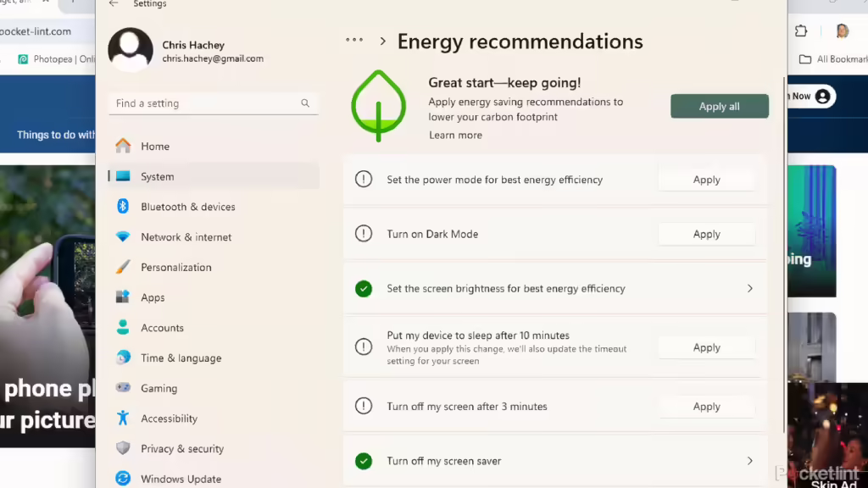Click the Apply all button
Image resolution: width=868 pixels, height=488 pixels.
coord(720,106)
